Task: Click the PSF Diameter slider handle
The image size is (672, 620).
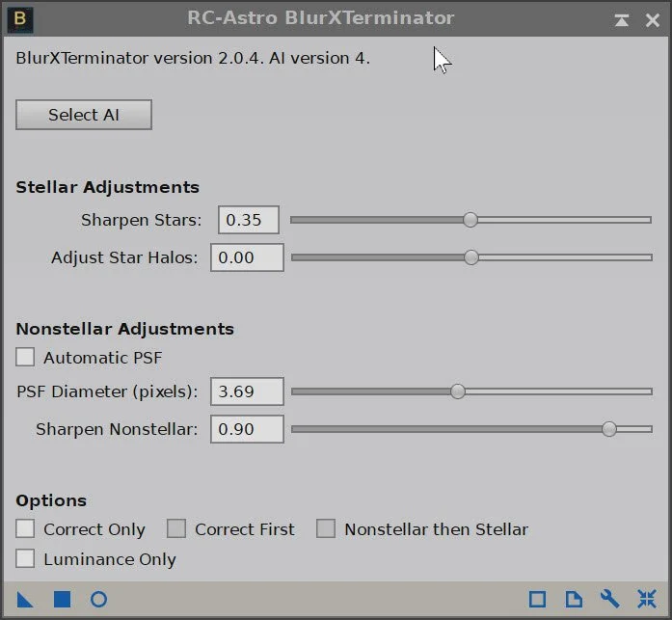Action: tap(458, 391)
